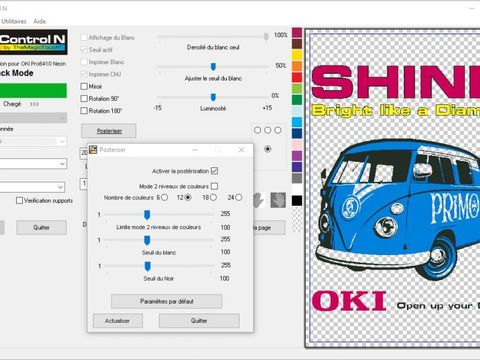This screenshot has width=480, height=360.
Task: Pick the magenta swatch atop the palette
Action: pos(297,33)
